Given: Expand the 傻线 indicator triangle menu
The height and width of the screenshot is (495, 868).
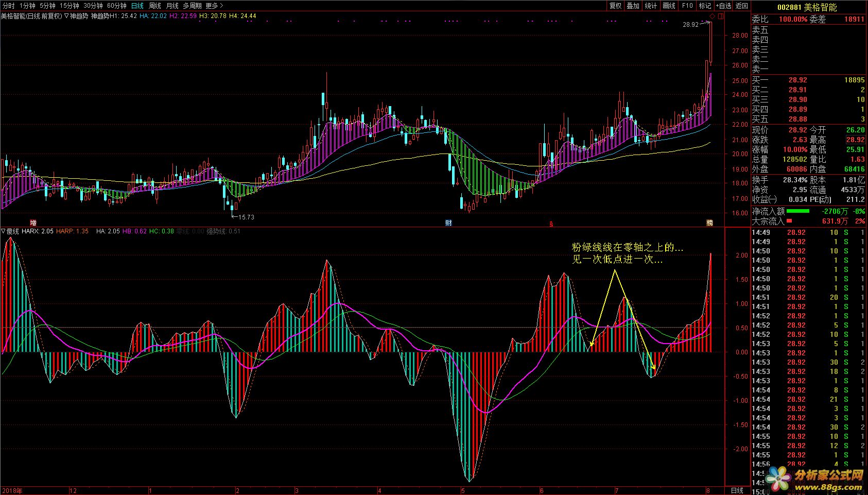Looking at the screenshot, I should tap(3, 232).
